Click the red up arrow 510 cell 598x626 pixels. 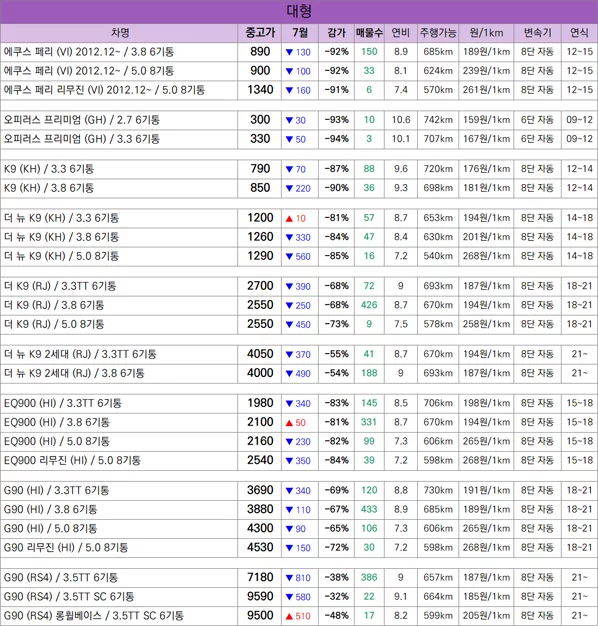[x=300, y=616]
